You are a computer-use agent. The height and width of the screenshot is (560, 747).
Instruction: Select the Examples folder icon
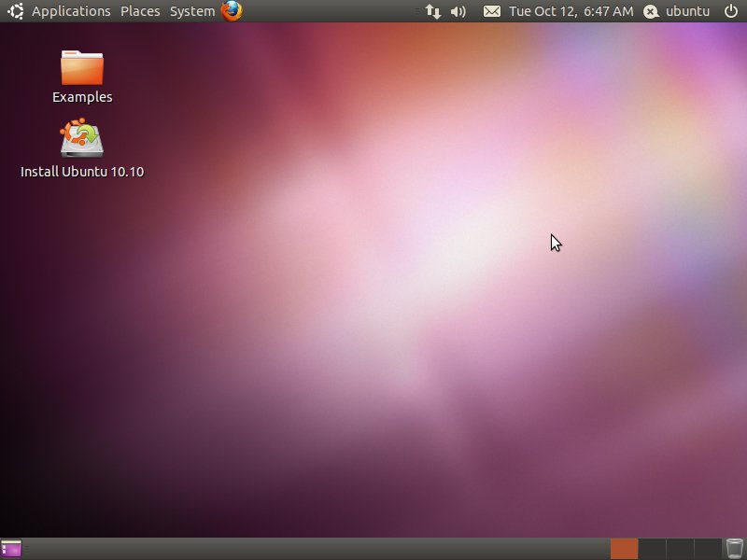[x=82, y=67]
